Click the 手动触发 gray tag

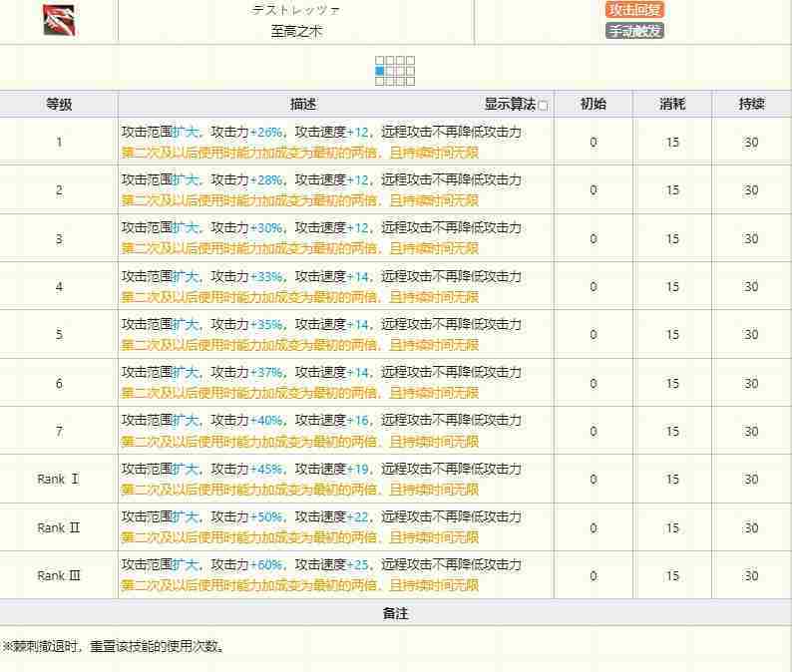coord(635,31)
